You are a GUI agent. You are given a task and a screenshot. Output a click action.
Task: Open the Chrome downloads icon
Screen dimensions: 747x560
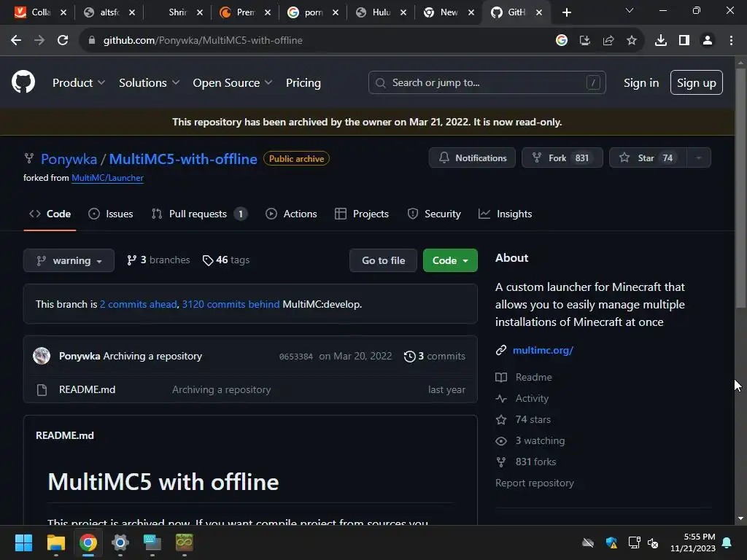coord(661,41)
